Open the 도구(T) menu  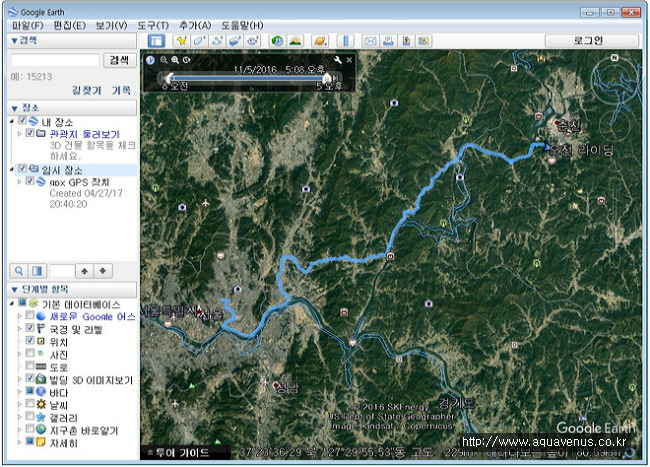click(153, 25)
